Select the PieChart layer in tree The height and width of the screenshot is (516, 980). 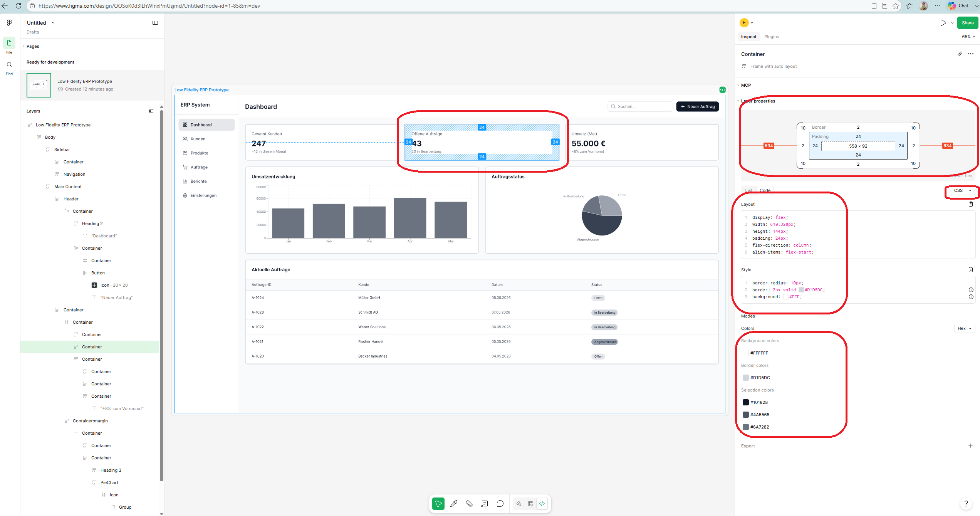point(109,482)
